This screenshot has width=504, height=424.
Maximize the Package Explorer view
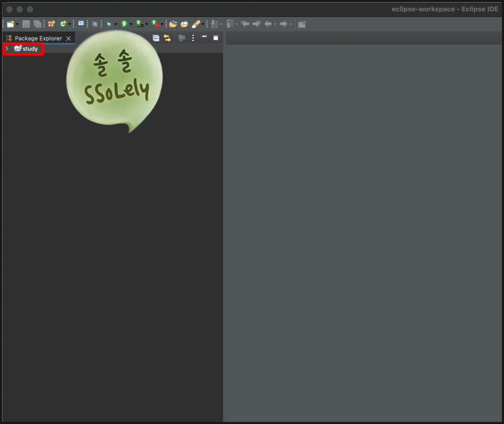click(216, 38)
